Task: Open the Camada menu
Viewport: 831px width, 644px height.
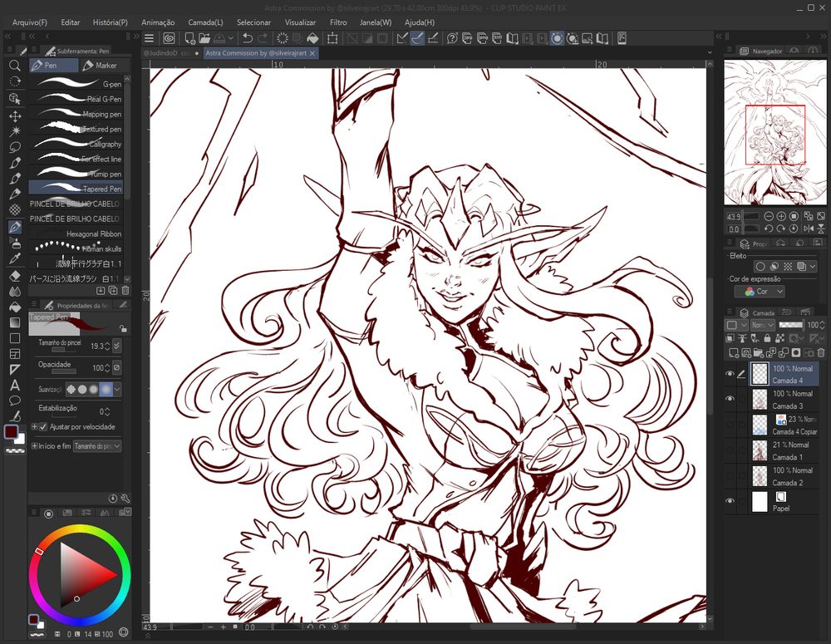Action: (x=205, y=22)
